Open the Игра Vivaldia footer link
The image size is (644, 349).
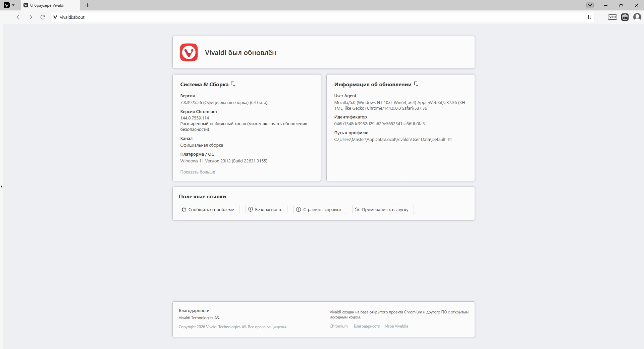click(396, 326)
